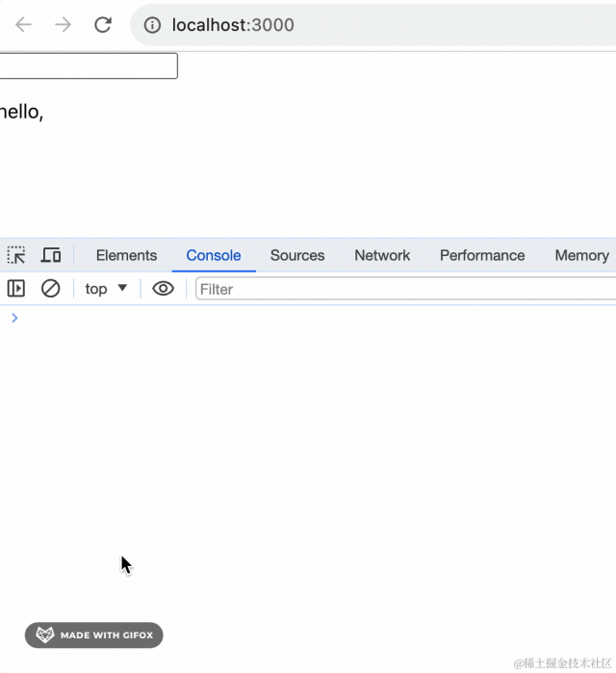Click the console prompt chevron
Screen dimensions: 616x673
point(14,318)
